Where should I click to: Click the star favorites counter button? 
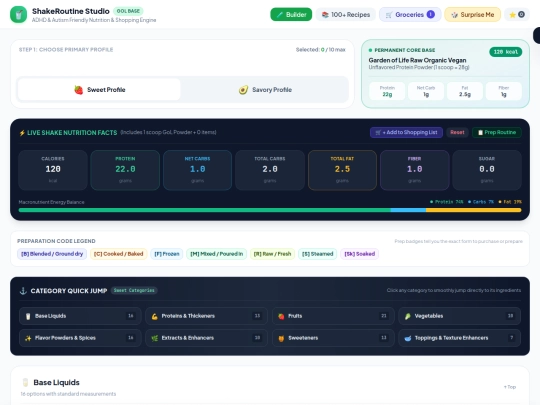coord(517,14)
